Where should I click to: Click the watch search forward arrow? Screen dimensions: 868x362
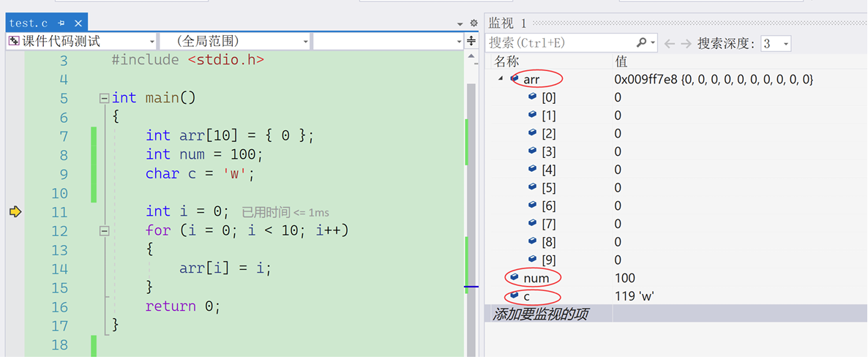click(686, 43)
